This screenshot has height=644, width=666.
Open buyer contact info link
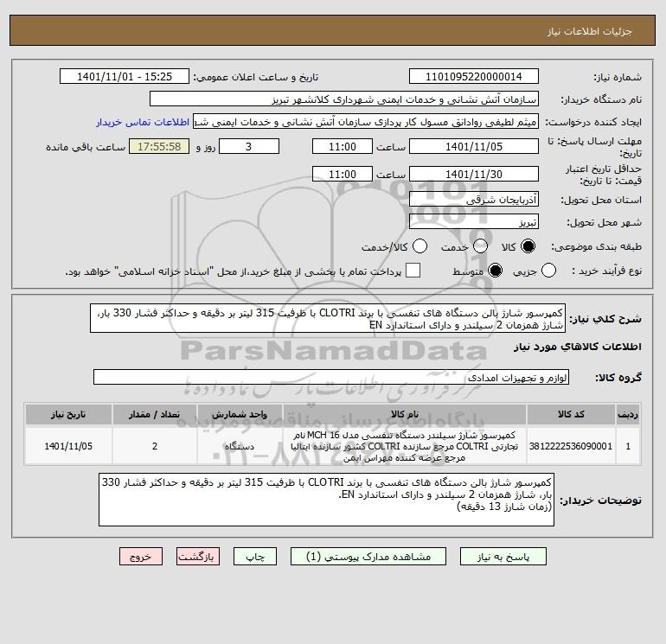tap(143, 122)
